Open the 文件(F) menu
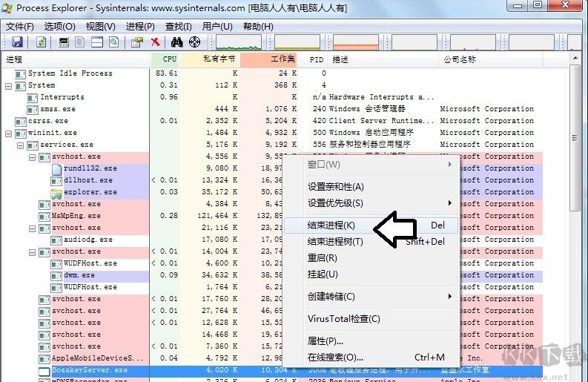The height and width of the screenshot is (382, 588). click(x=20, y=27)
